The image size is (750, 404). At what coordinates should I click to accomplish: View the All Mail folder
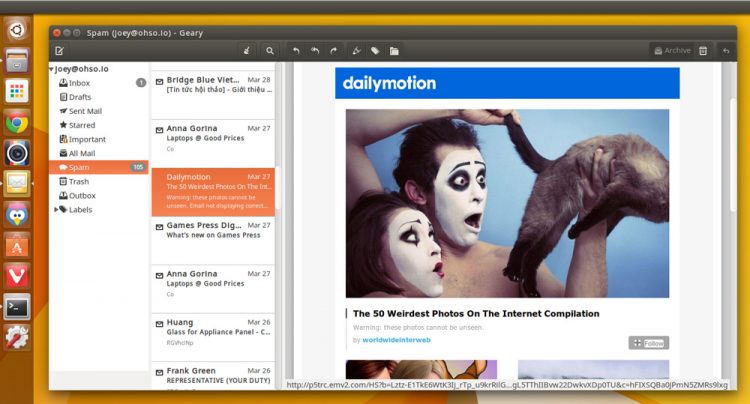[99, 153]
